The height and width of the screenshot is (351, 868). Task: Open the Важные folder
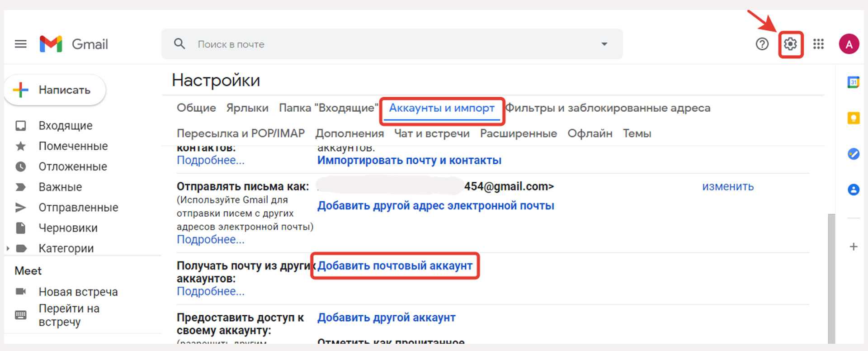(60, 187)
